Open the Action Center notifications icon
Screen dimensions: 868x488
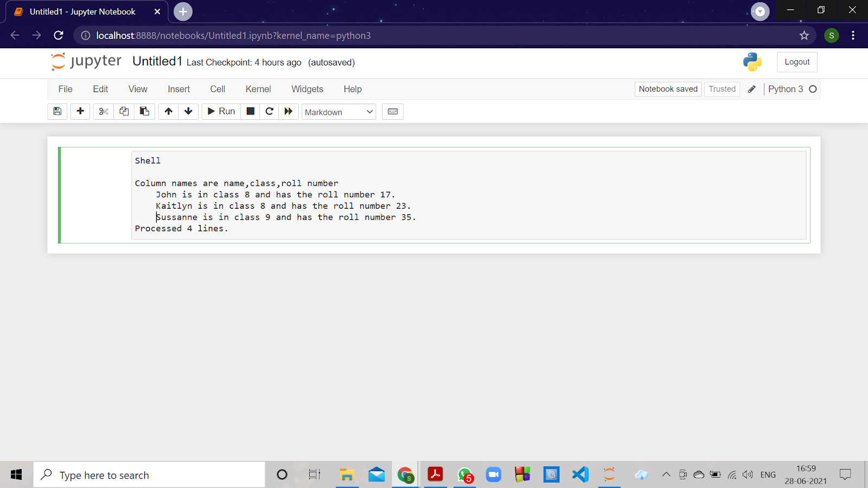(x=845, y=475)
